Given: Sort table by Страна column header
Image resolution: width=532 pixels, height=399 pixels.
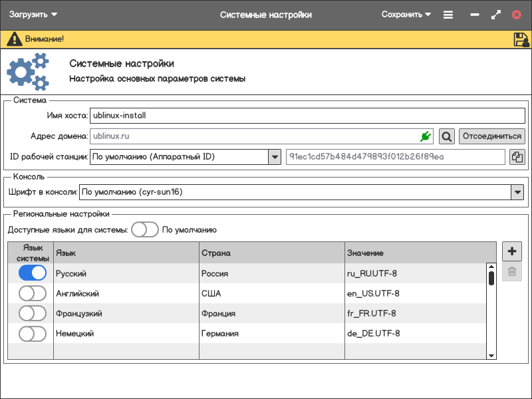Looking at the screenshot, I should tap(271, 253).
